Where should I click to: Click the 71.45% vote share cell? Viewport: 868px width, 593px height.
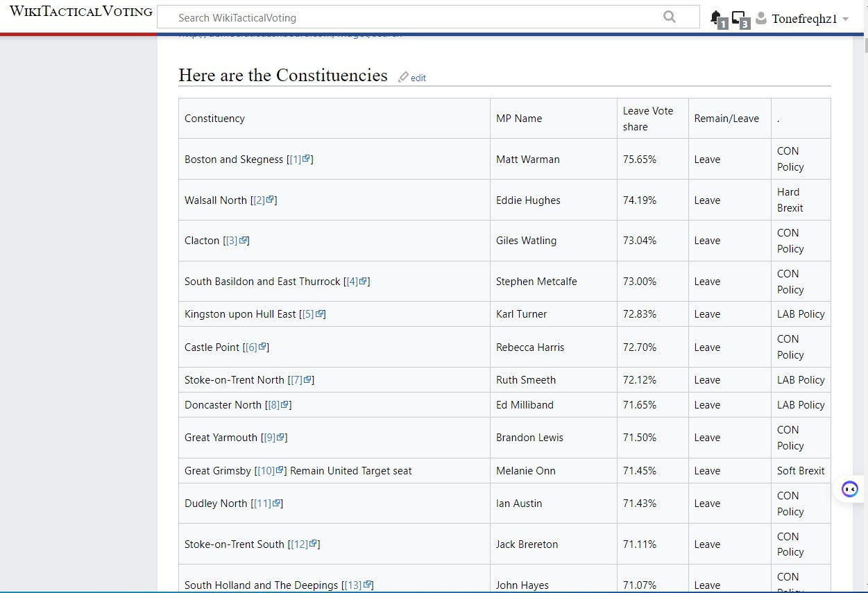(652, 471)
